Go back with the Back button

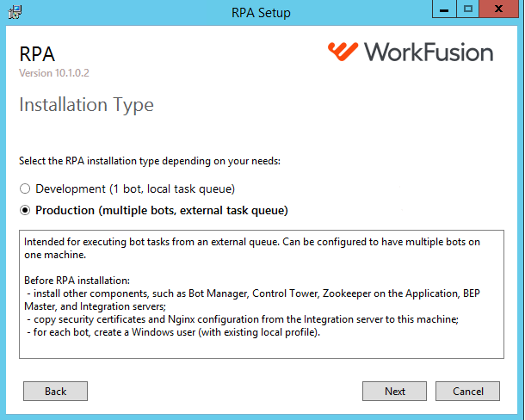pyautogui.click(x=55, y=392)
